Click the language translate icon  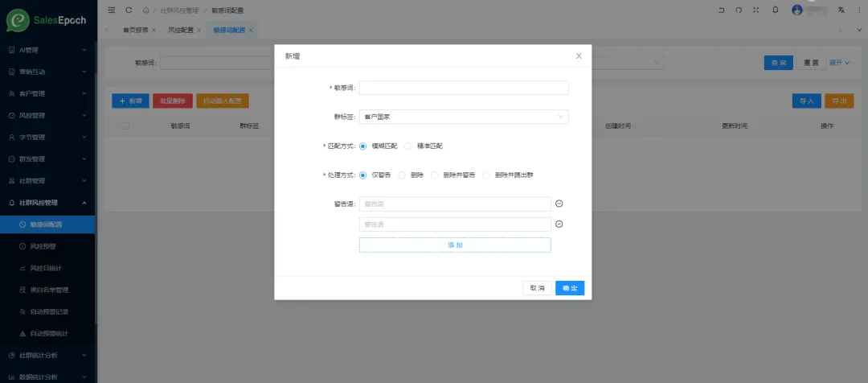[x=841, y=10]
